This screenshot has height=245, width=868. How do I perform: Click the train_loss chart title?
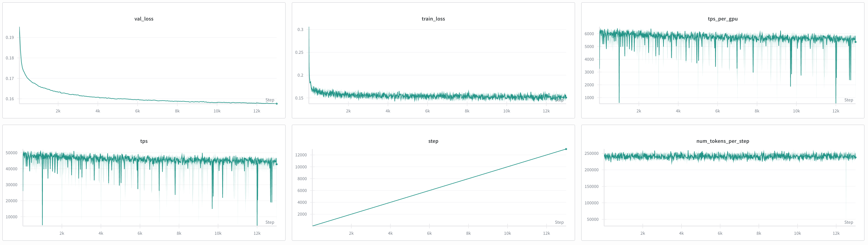[433, 19]
